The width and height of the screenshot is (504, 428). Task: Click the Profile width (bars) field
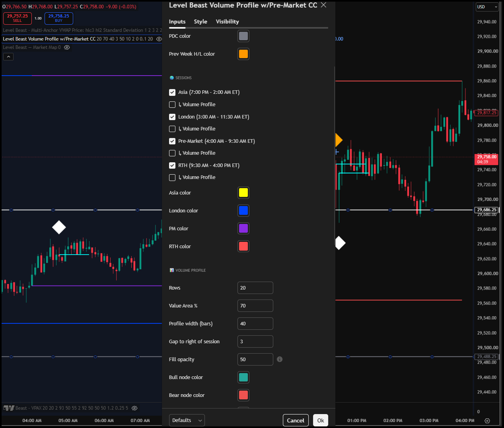[x=255, y=324]
